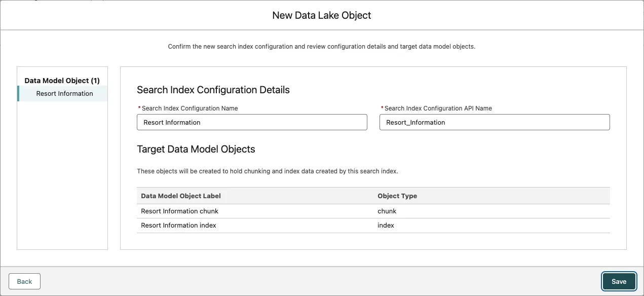Click the chunking and index data description text
The height and width of the screenshot is (296, 644).
coord(268,171)
